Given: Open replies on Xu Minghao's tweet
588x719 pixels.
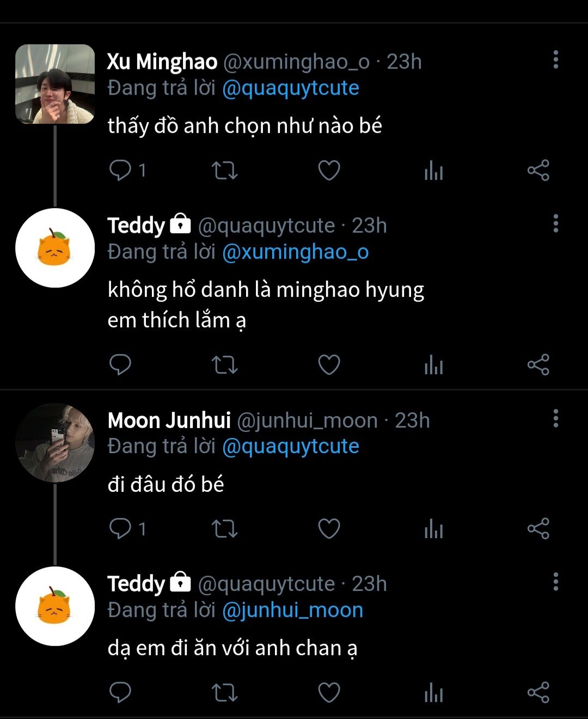Looking at the screenshot, I should tap(120, 170).
